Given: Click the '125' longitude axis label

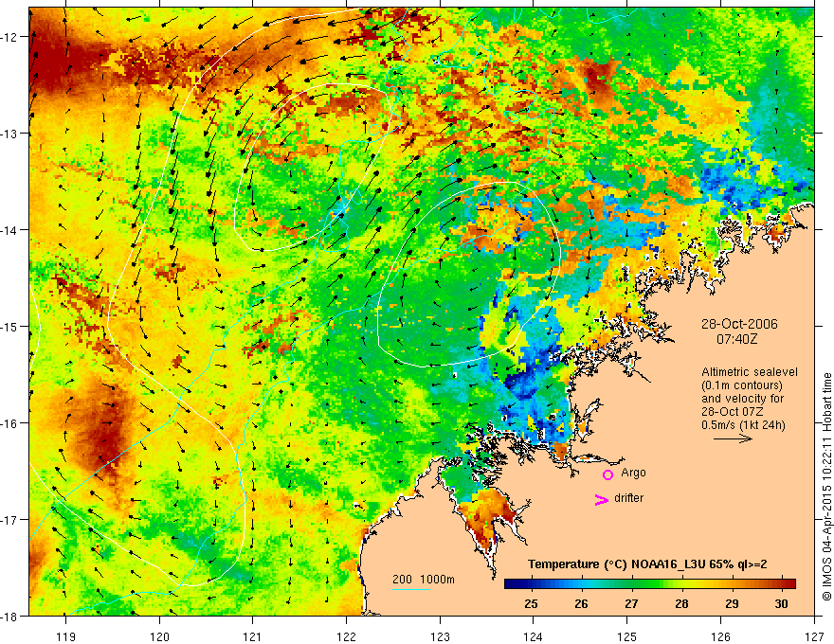Looking at the screenshot, I should pyautogui.click(x=627, y=636).
